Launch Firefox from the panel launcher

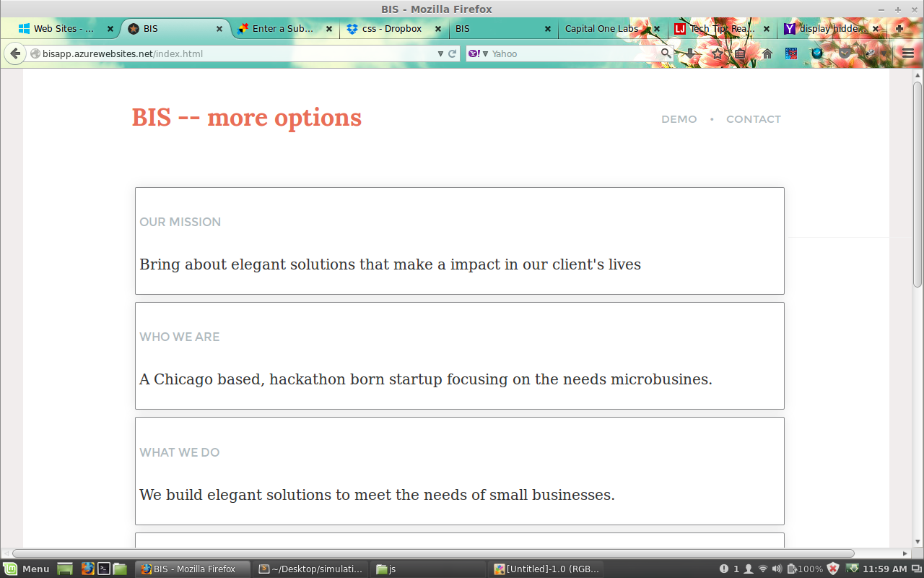(88, 569)
